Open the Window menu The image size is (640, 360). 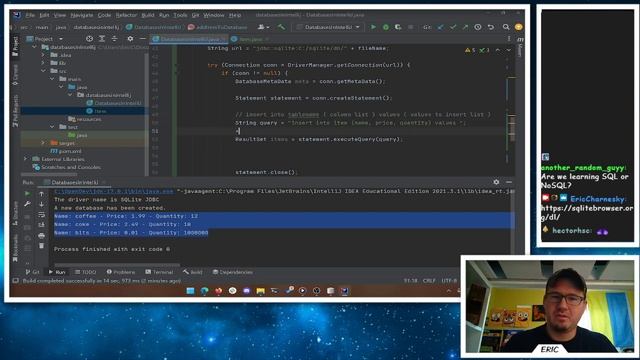click(214, 15)
